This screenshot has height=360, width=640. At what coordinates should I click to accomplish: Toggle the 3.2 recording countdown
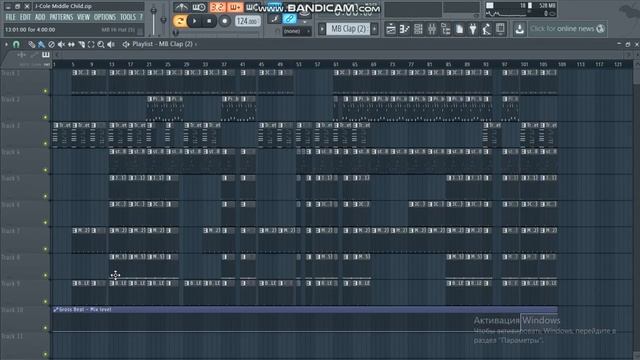217,7
